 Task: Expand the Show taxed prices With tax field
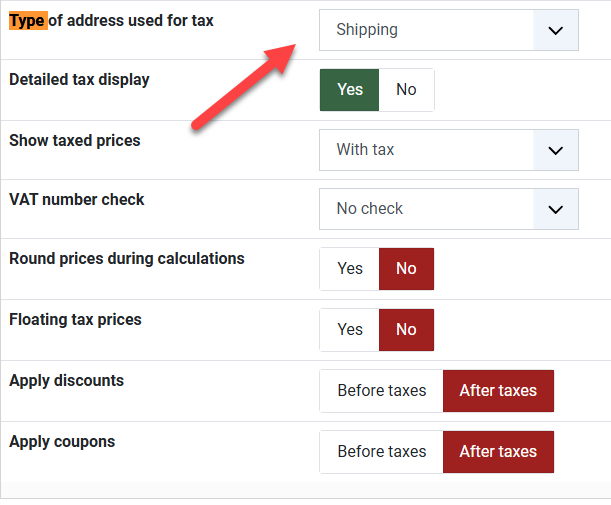point(427,150)
